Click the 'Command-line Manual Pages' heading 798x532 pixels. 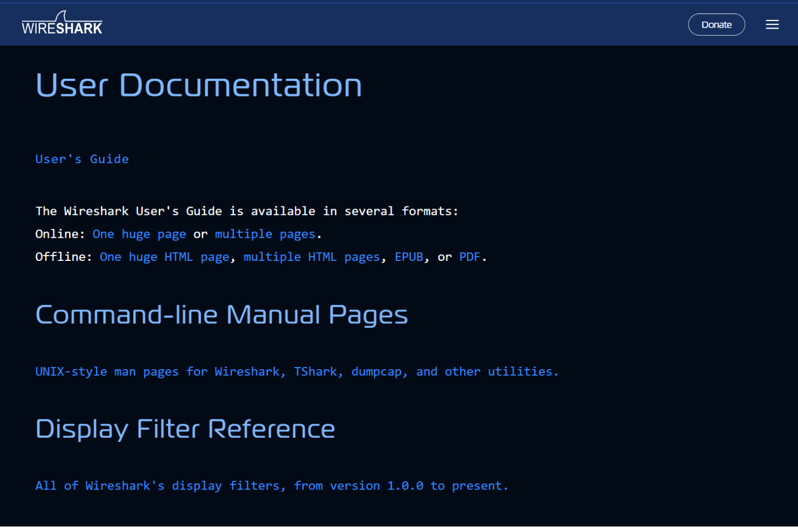coord(222,315)
